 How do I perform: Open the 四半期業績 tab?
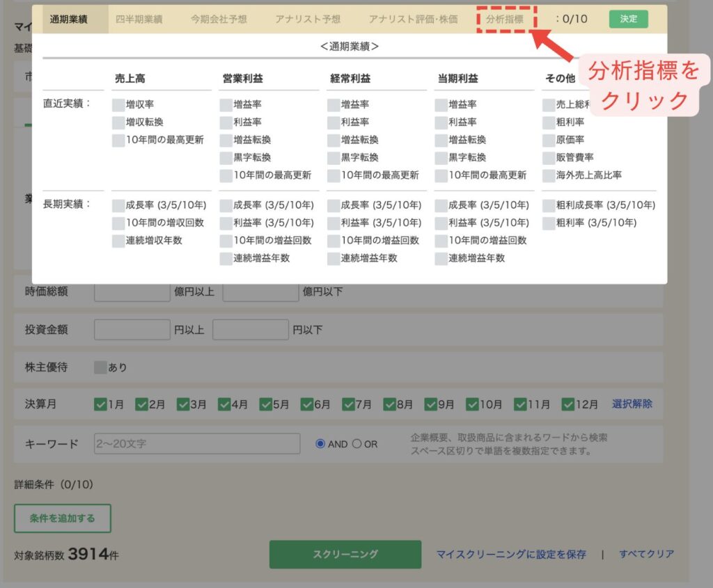point(139,19)
